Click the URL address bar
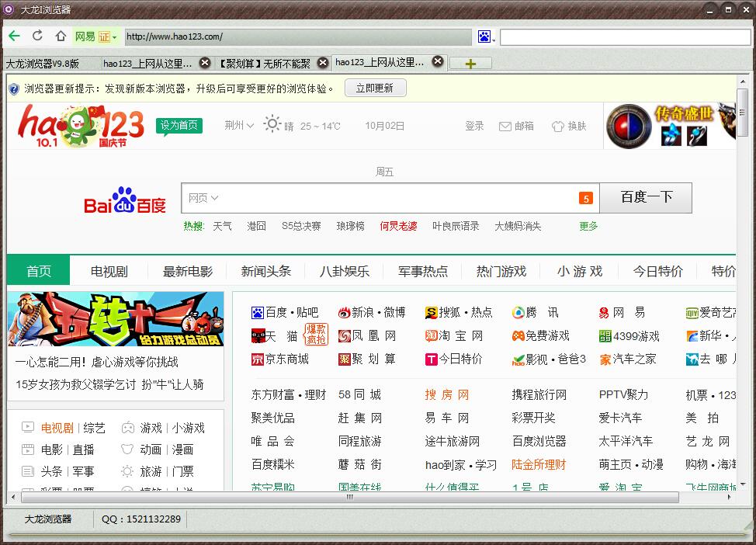 pos(298,36)
